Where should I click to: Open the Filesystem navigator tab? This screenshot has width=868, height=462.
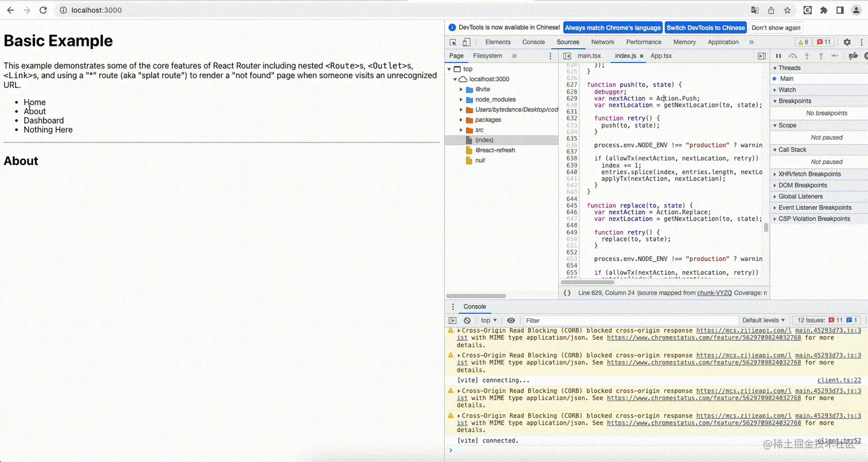pos(487,56)
